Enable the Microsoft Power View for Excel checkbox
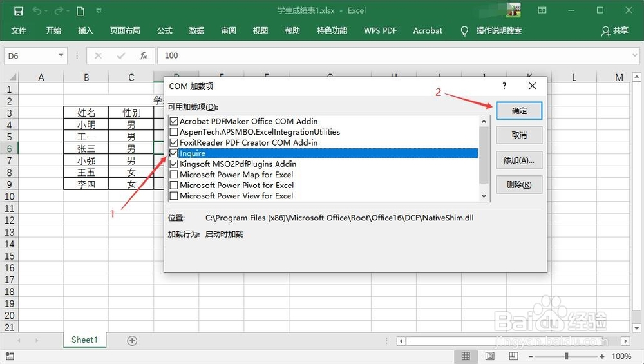644x364 pixels. pos(174,196)
